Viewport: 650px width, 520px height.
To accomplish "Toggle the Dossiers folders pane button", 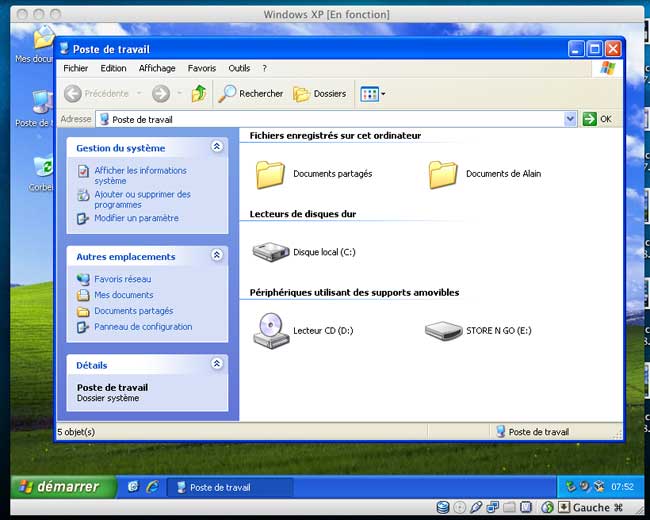I will (x=319, y=93).
